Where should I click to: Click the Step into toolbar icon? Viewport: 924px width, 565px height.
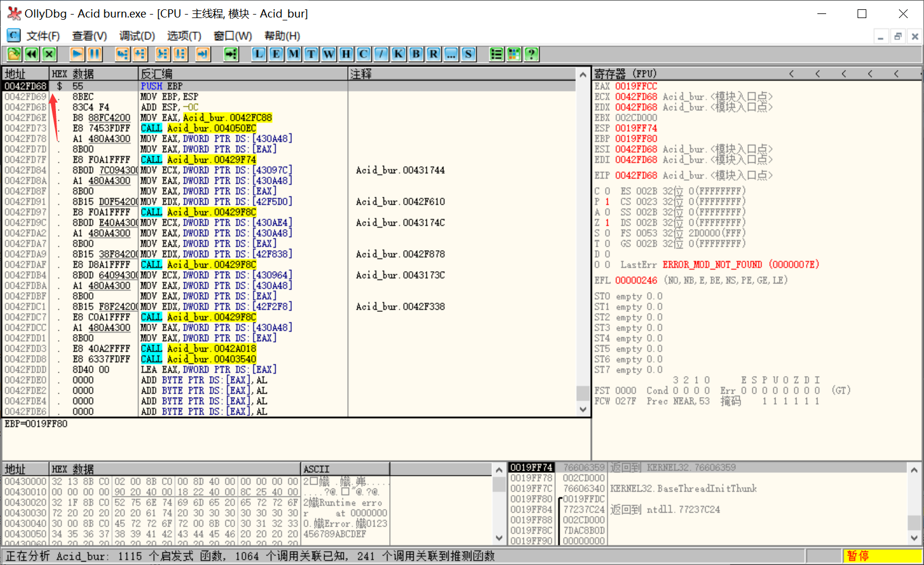122,54
